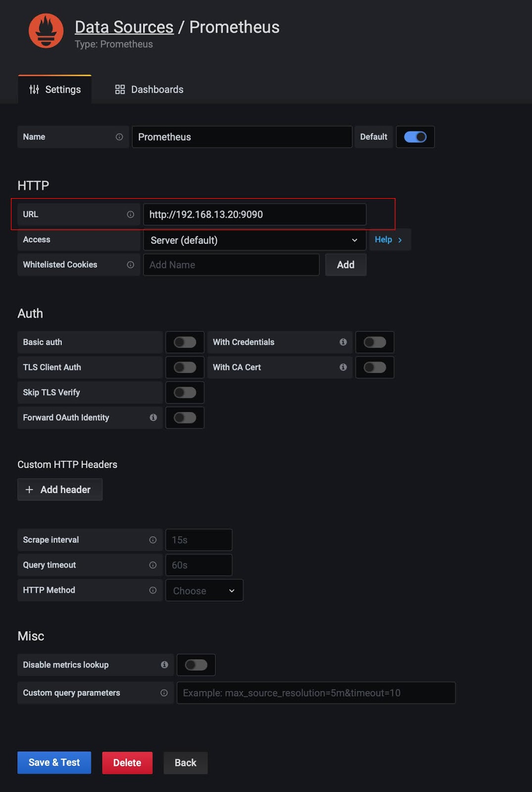The height and width of the screenshot is (792, 532).
Task: Focus the URL input field
Action: [x=254, y=214]
